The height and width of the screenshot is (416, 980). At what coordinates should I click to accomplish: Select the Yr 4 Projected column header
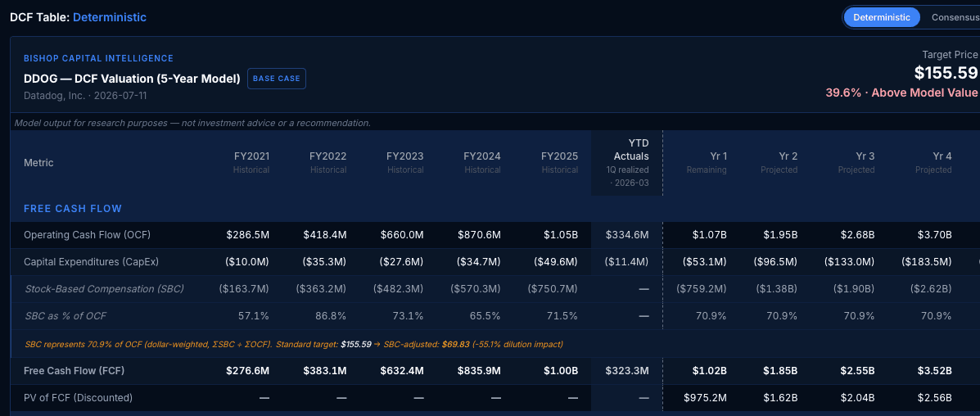click(933, 163)
